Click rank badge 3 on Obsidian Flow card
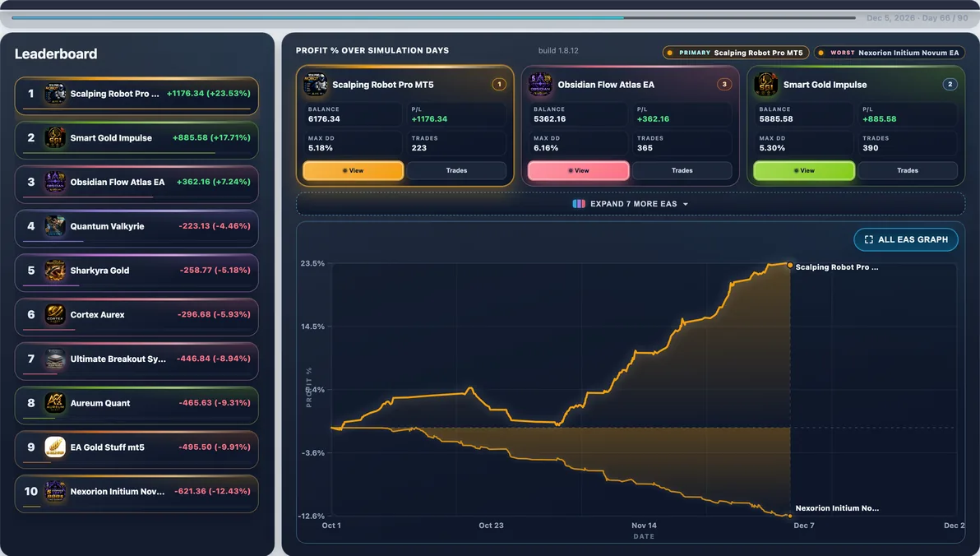Viewport: 980px width, 556px height. (724, 85)
